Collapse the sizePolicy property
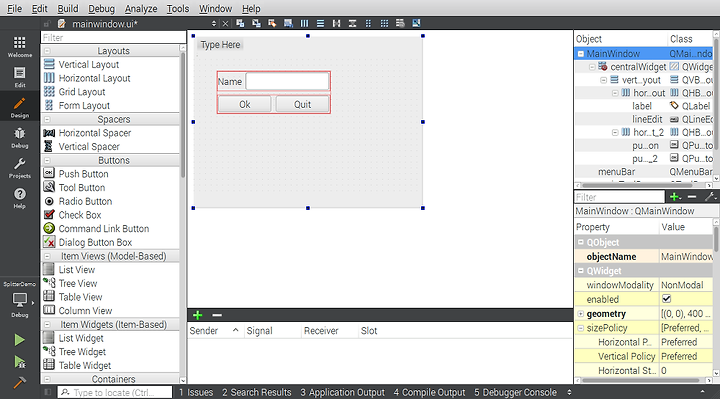The width and height of the screenshot is (720, 399). coord(581,328)
